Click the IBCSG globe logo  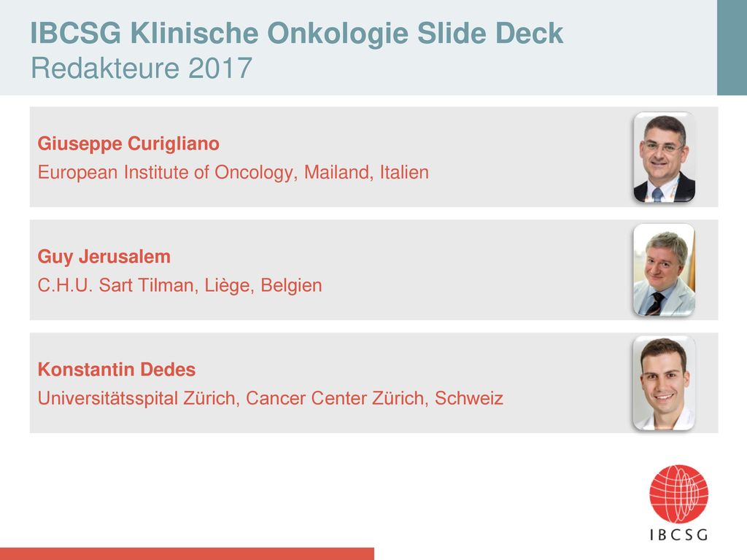point(678,494)
